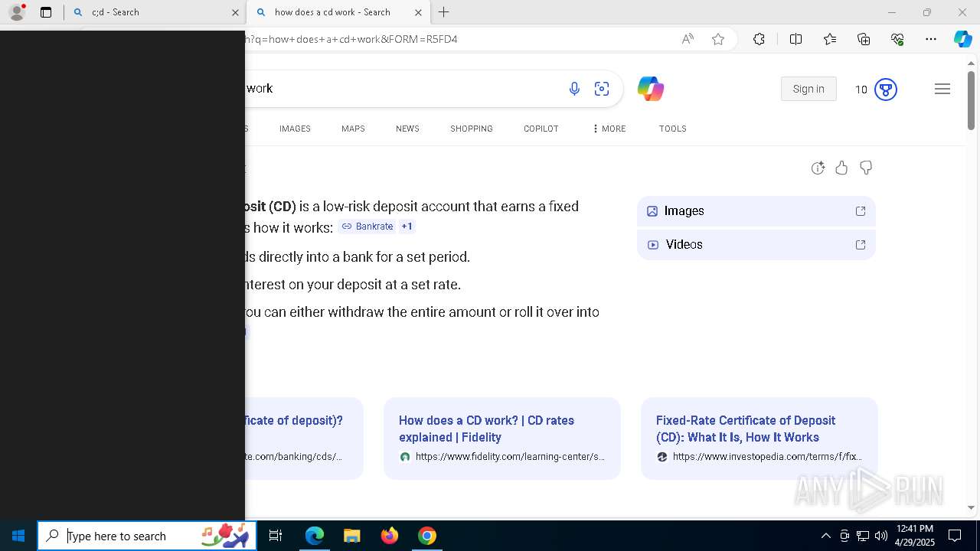Launch Google Chrome from the taskbar
This screenshot has width=980, height=551.
pyautogui.click(x=427, y=536)
